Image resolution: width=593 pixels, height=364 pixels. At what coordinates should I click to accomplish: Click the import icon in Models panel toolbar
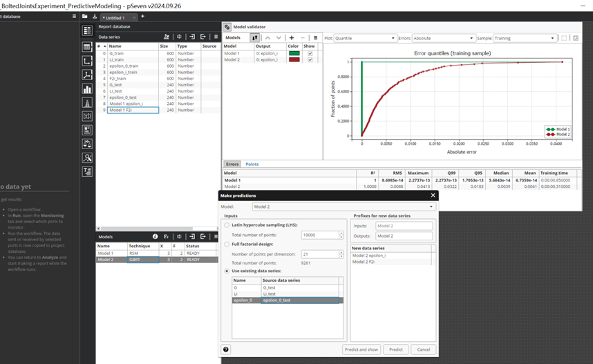click(x=192, y=237)
